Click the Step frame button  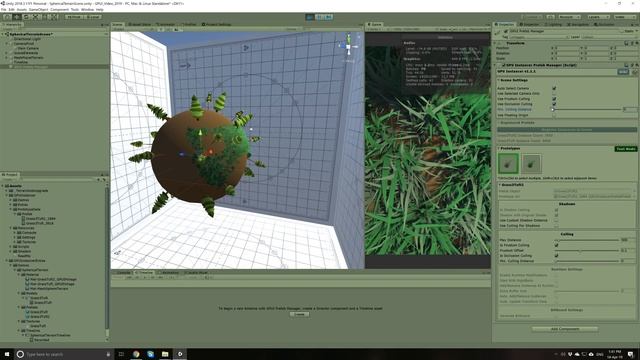click(x=329, y=17)
